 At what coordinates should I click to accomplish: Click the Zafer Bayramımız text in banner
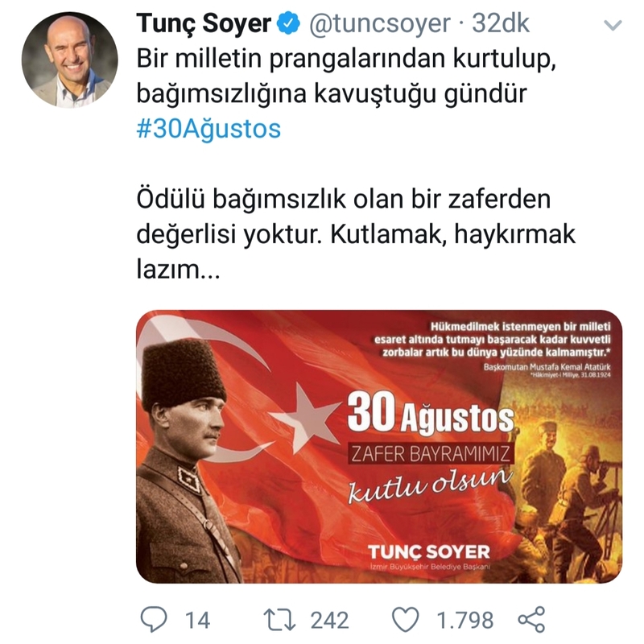pyautogui.click(x=430, y=454)
